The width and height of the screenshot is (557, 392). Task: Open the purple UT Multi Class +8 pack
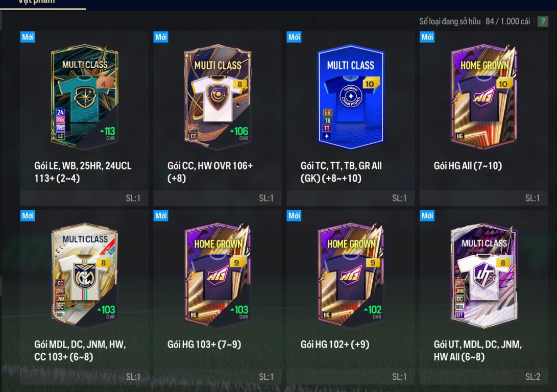pyautogui.click(x=484, y=275)
